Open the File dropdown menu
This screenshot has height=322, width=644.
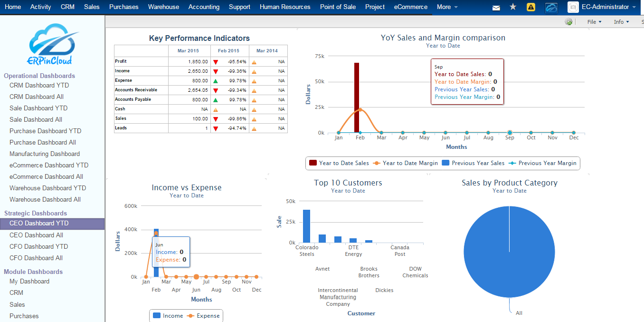point(594,22)
